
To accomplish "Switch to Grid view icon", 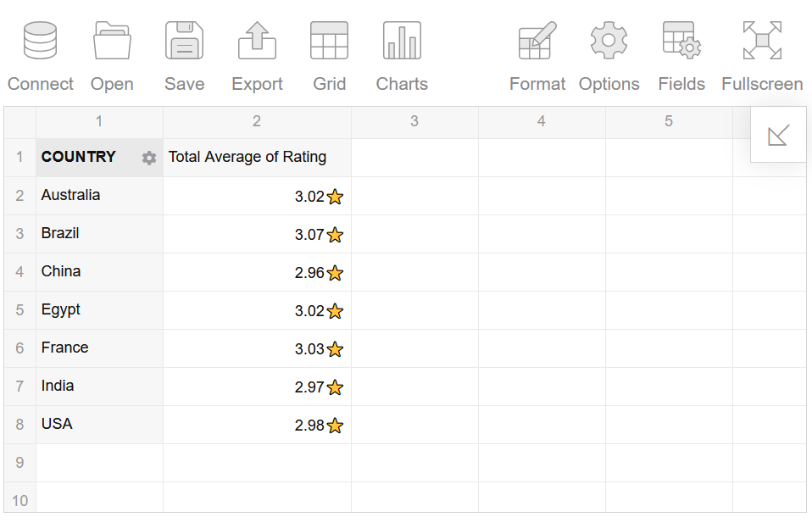I will (x=329, y=40).
